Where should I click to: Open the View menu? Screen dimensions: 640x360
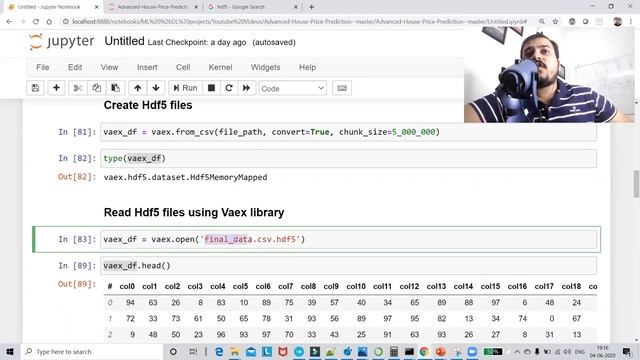tap(109, 67)
